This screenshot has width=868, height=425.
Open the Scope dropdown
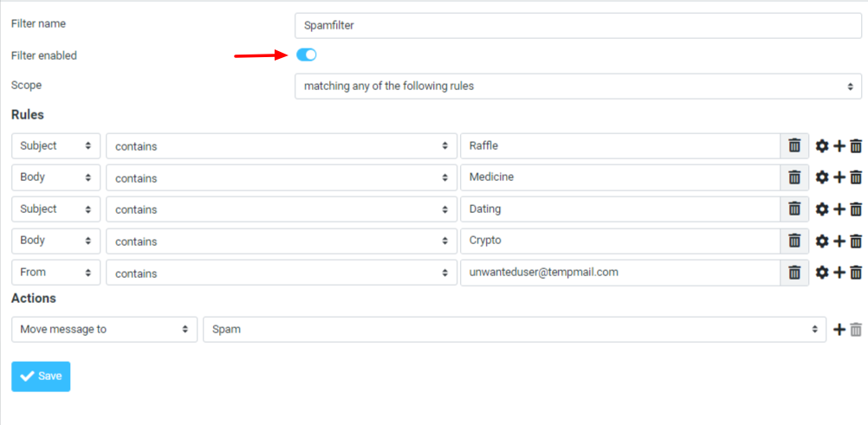pyautogui.click(x=578, y=87)
